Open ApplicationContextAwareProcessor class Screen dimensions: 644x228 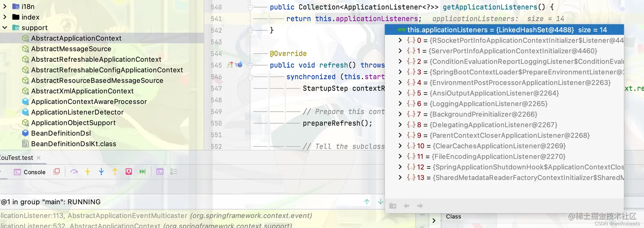(x=89, y=102)
